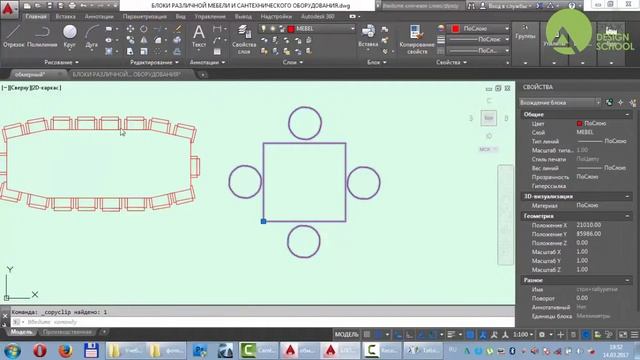Toggle МОДЕЛЬ model space button in status bar
Screen dimensions: 640x360
pyautogui.click(x=346, y=335)
